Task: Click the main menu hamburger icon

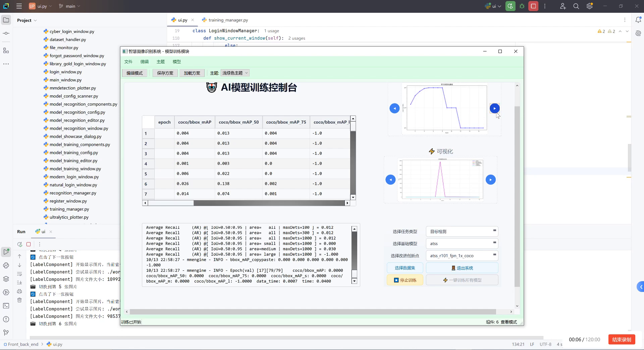Action: 19,6
